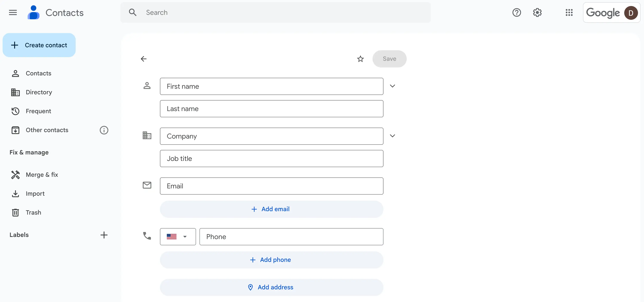
Task: Click the search magnifier icon
Action: (x=133, y=12)
